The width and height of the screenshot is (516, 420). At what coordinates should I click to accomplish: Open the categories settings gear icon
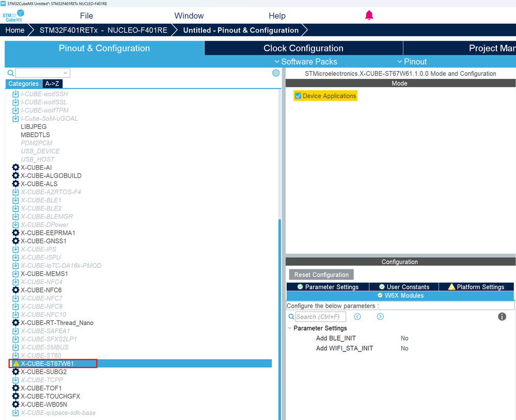tap(276, 73)
